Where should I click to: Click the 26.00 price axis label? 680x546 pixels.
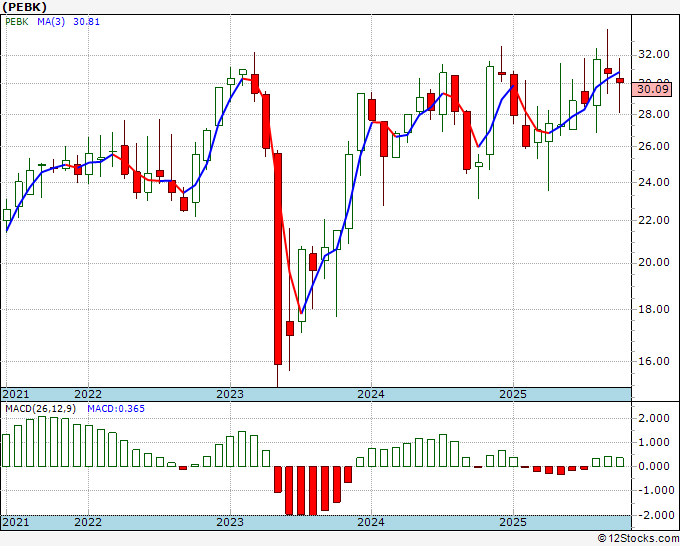(653, 146)
